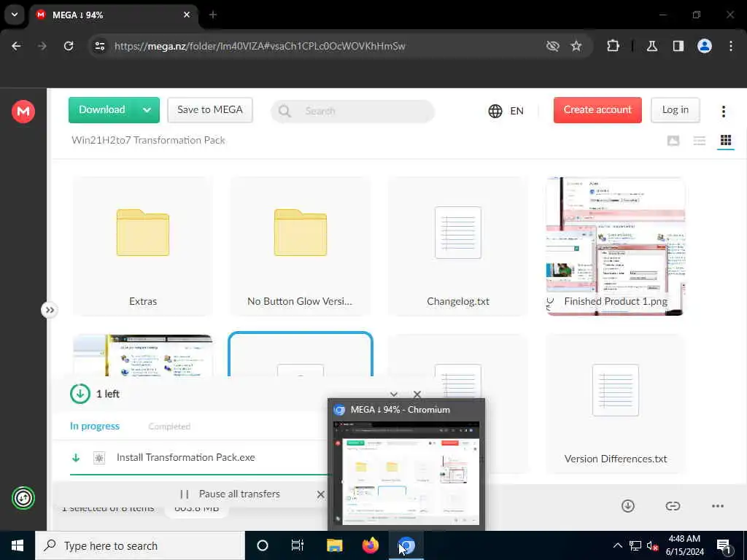Viewport: 747px width, 560px height.
Task: Open Cortana circle icon on taskbar
Action: point(263,545)
